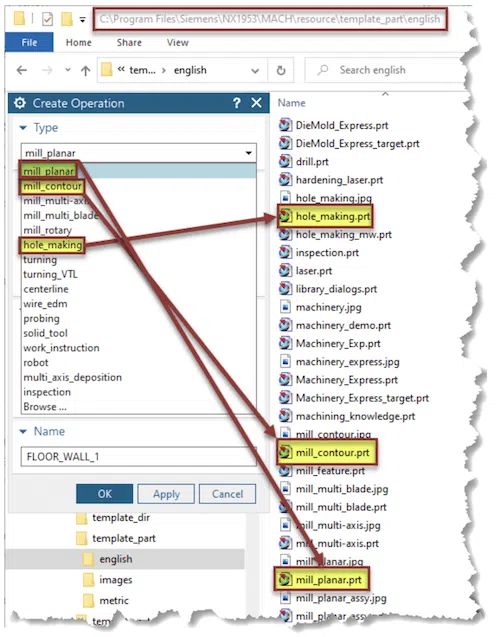Sort files by the Name column header

[x=291, y=103]
